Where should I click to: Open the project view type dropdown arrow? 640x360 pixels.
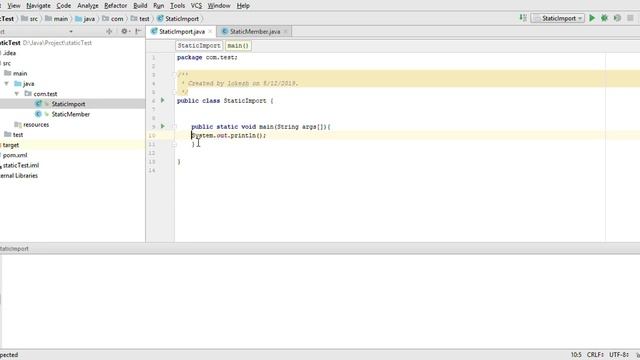tap(71, 31)
